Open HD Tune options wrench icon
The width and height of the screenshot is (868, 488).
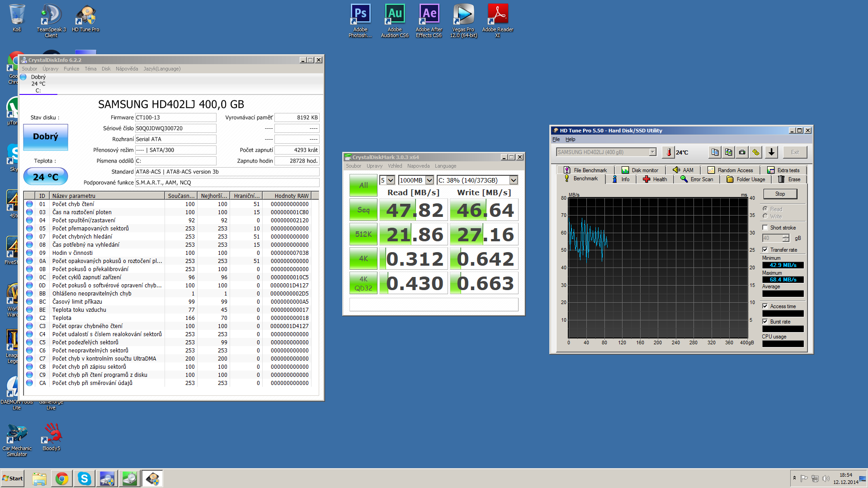pyautogui.click(x=755, y=152)
